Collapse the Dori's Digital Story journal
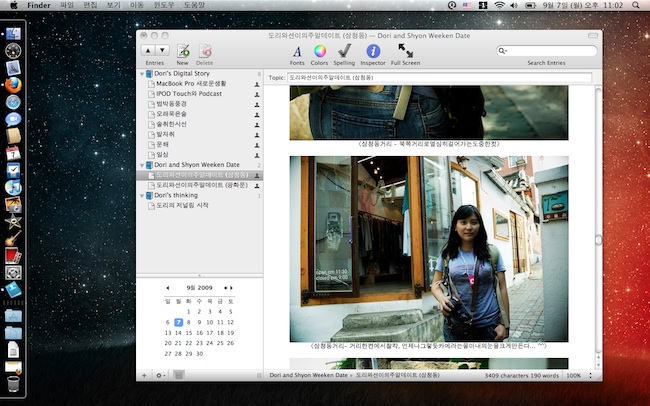650x406 pixels. (x=142, y=74)
